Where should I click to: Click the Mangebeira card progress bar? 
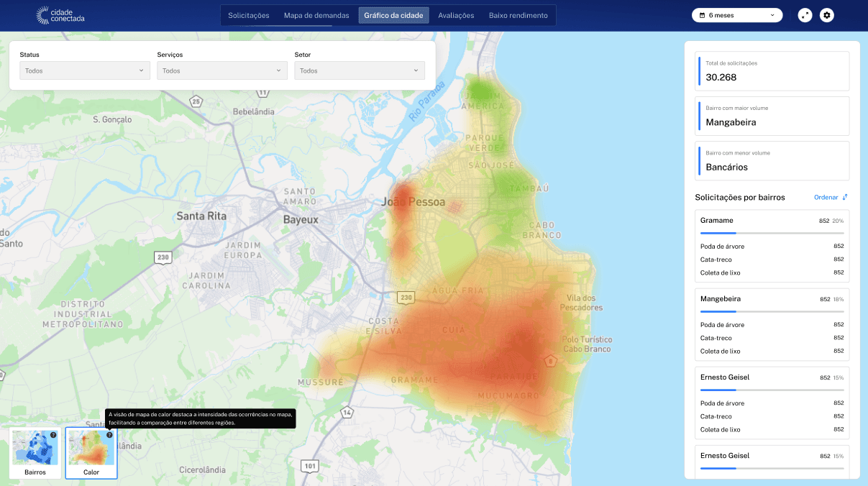click(772, 311)
